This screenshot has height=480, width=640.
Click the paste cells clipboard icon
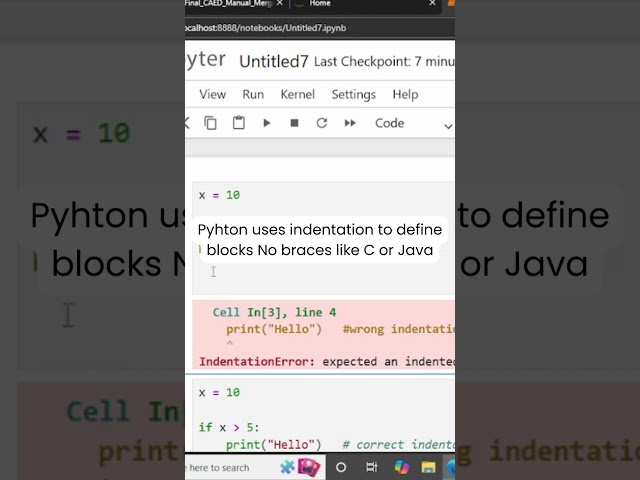pos(239,122)
